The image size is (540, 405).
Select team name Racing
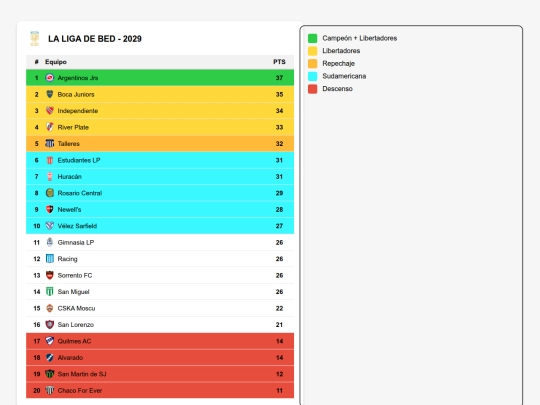[68, 259]
